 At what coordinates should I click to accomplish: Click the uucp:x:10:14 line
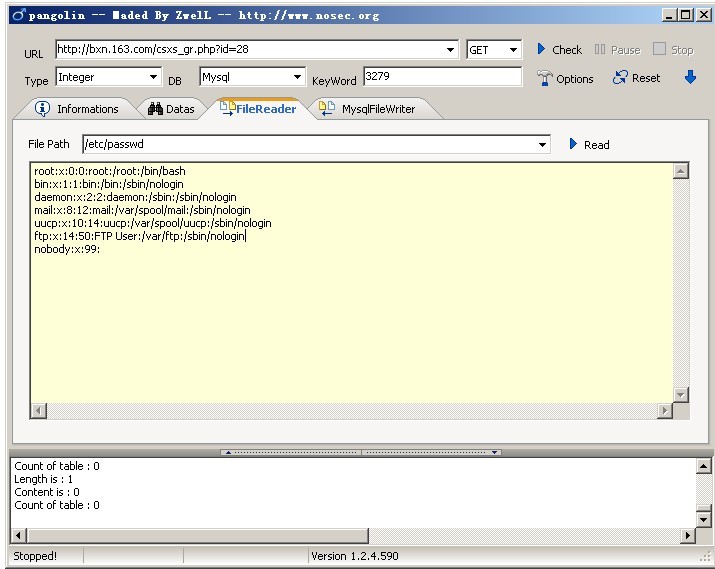(x=153, y=223)
